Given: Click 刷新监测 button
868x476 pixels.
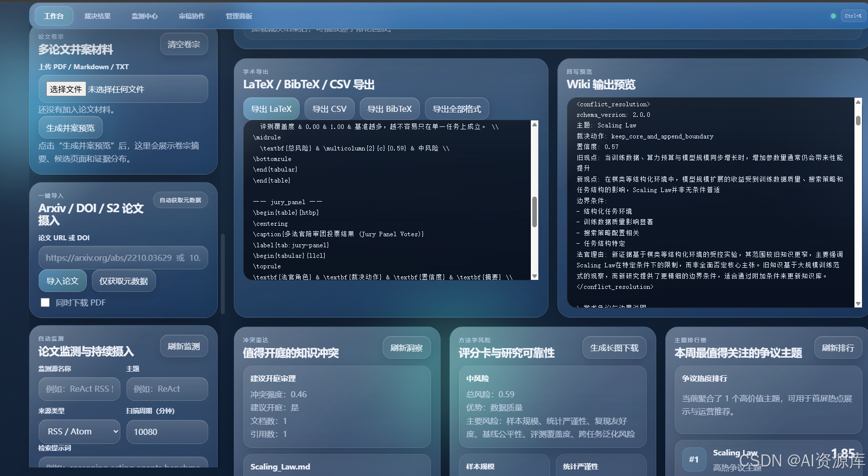Looking at the screenshot, I should pyautogui.click(x=184, y=346).
